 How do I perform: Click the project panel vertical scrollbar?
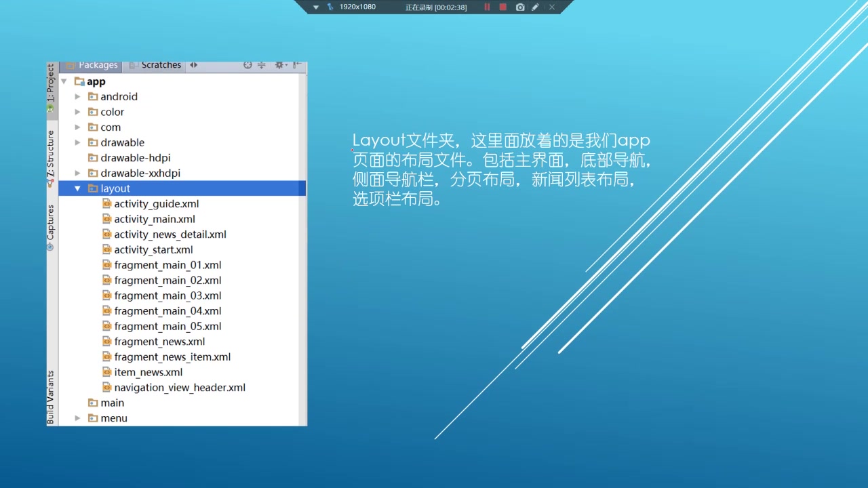click(302, 249)
